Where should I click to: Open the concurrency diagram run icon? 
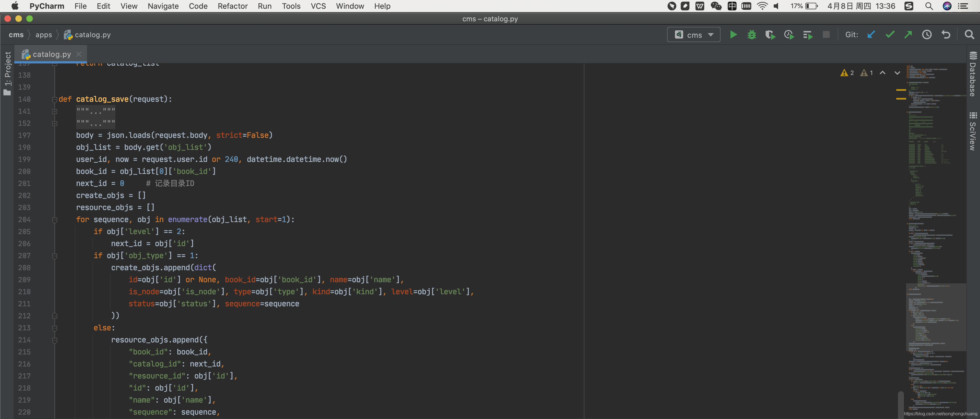tap(808, 35)
